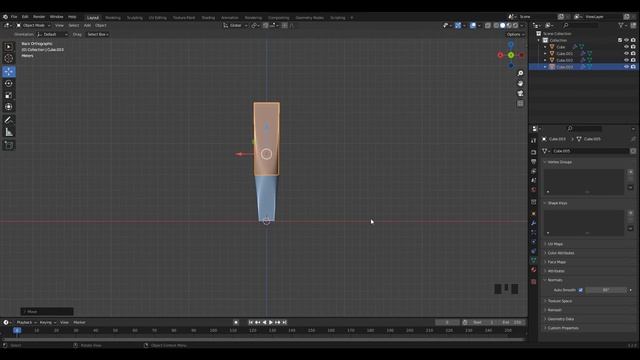
Task: Open the Scene properties tab
Action: 533,180
